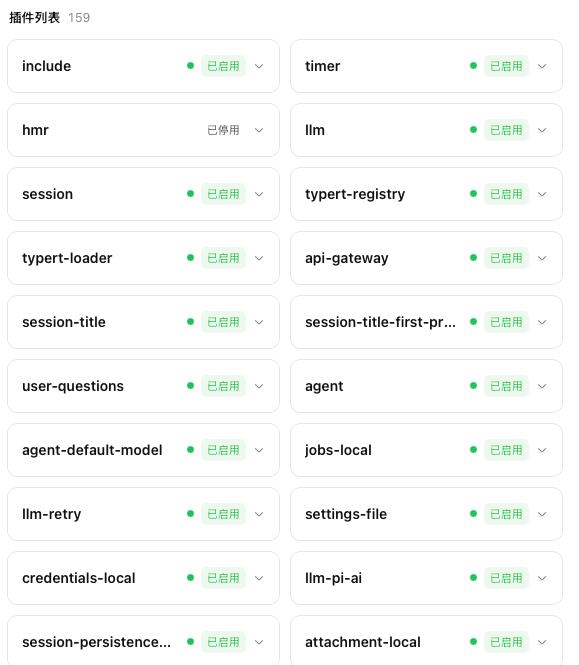Open the llm-retry plugin card
The image size is (579, 665).
[x=143, y=514]
